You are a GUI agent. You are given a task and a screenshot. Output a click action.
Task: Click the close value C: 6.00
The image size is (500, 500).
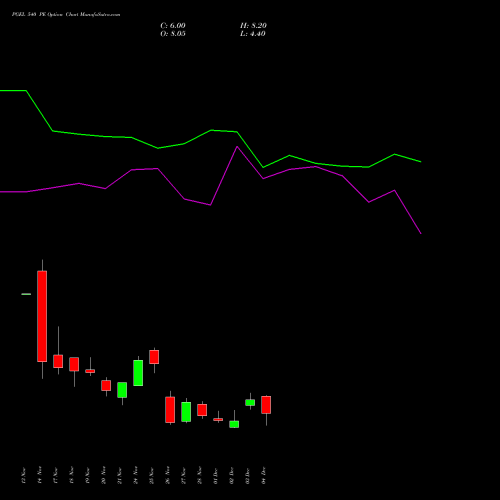pos(173,26)
